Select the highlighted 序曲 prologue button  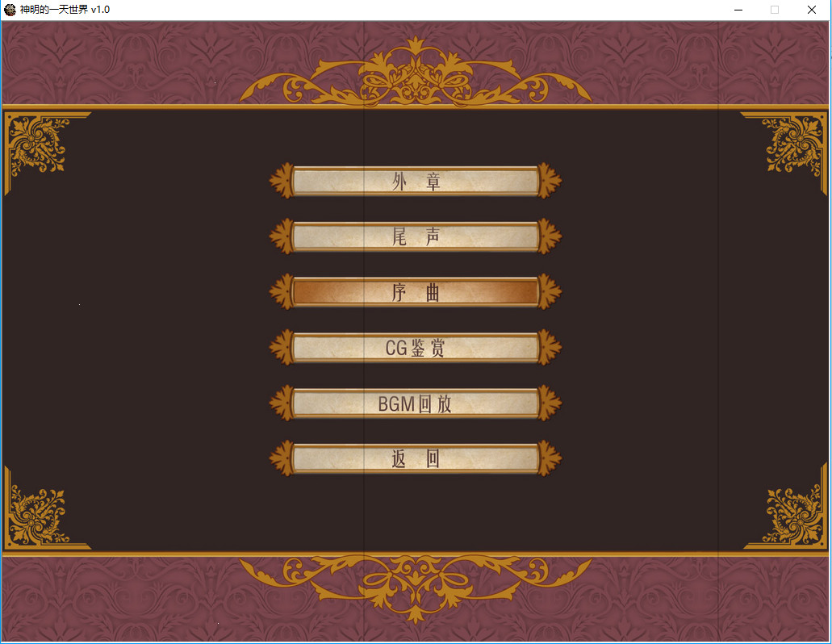coord(416,293)
